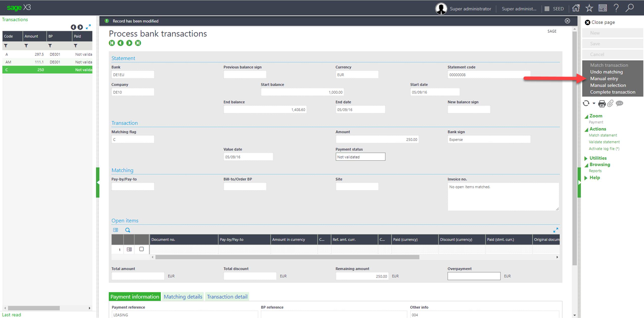Viewport: 644px width, 318px height.
Task: Expand the Utilities section
Action: point(598,158)
